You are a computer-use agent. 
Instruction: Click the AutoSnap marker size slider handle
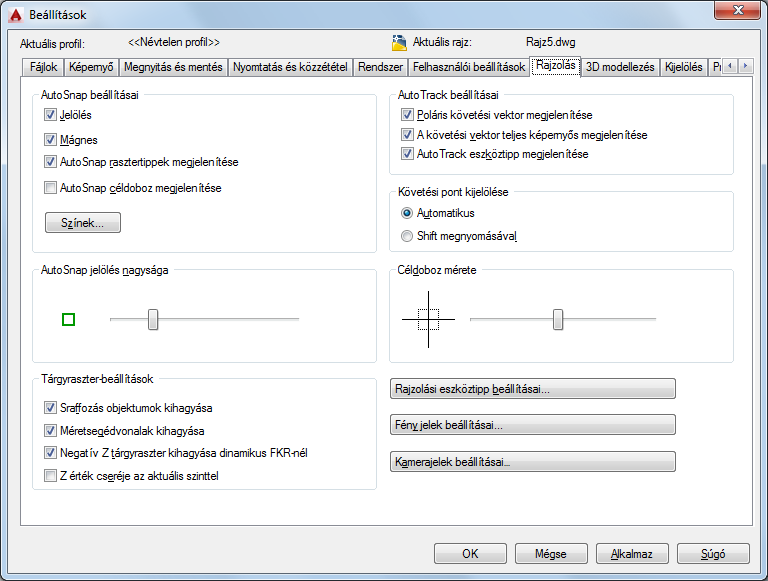coord(153,319)
